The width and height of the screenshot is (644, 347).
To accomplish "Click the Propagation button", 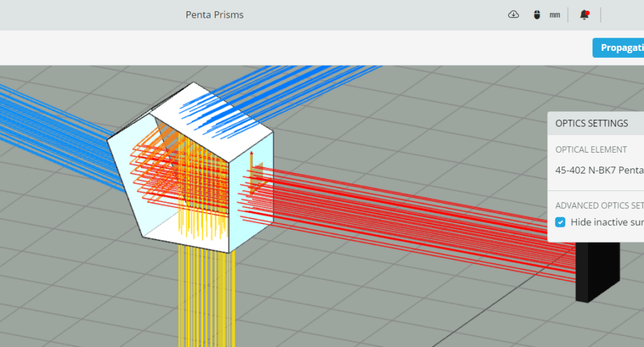I will point(618,48).
